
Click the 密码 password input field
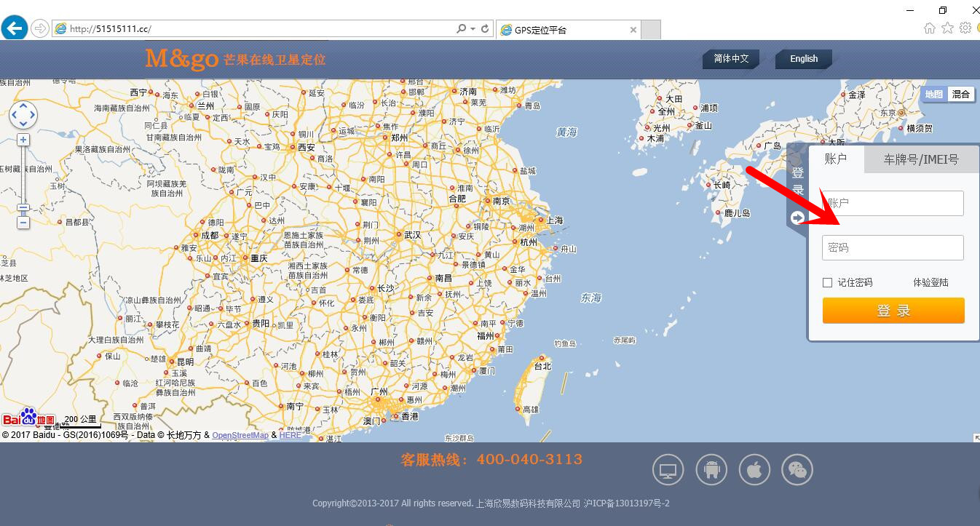pyautogui.click(x=893, y=247)
